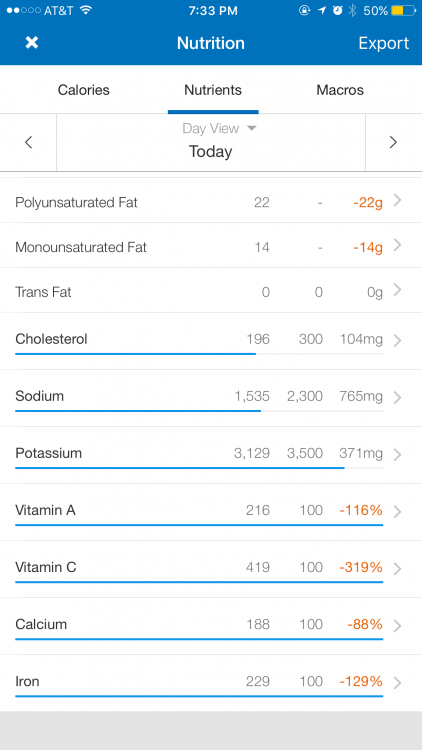This screenshot has height=750, width=422.
Task: Switch to the Macros tab
Action: (340, 90)
